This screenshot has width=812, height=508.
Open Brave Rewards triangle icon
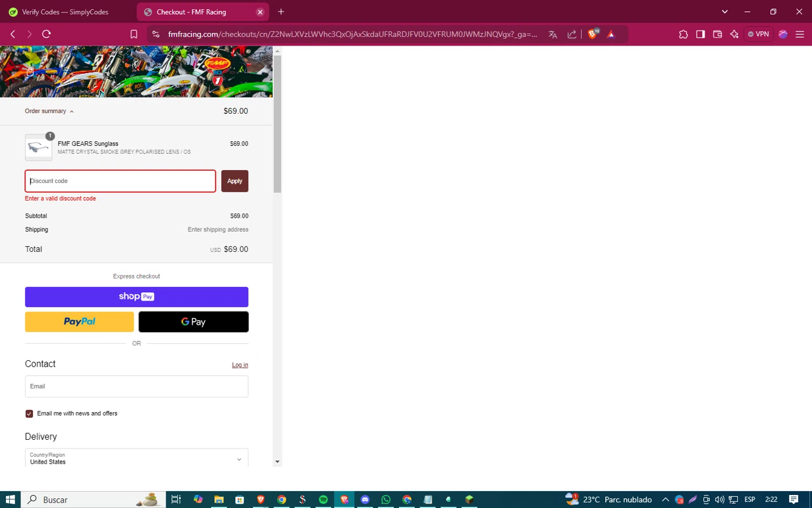(x=611, y=34)
